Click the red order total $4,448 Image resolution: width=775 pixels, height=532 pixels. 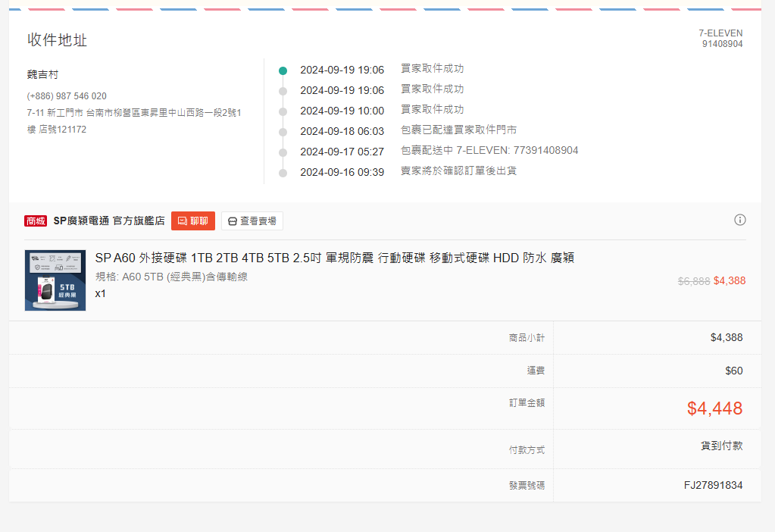(x=714, y=408)
